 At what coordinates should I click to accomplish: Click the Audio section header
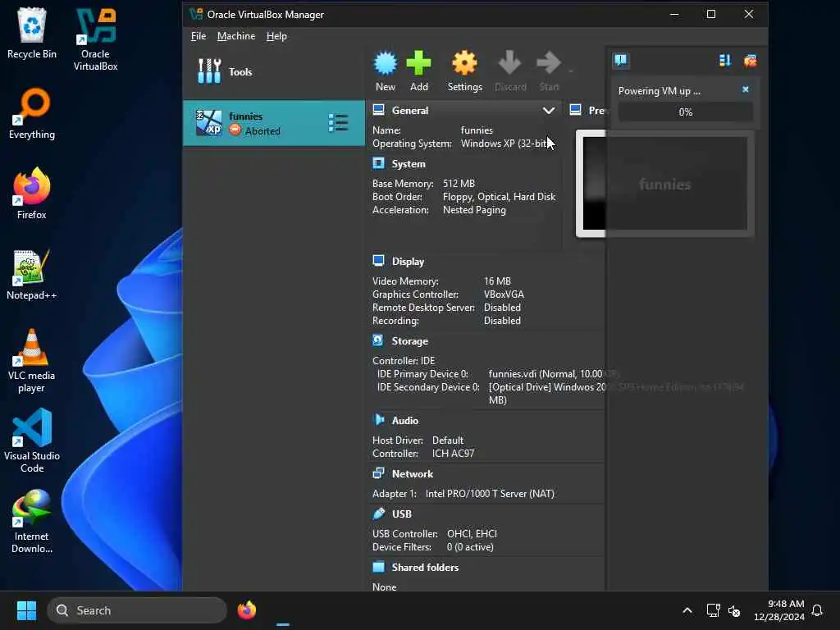click(405, 421)
